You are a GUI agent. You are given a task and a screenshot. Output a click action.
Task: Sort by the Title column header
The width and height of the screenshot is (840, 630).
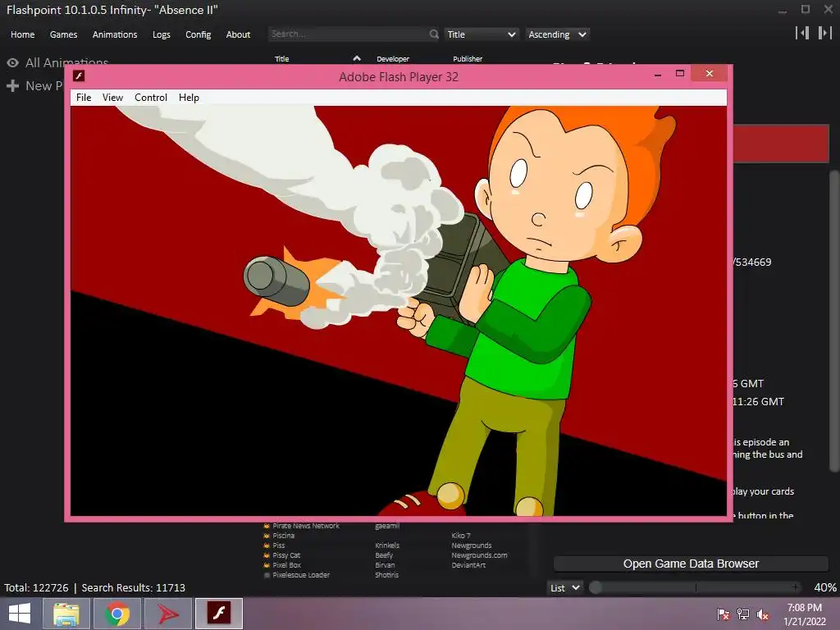(282, 59)
